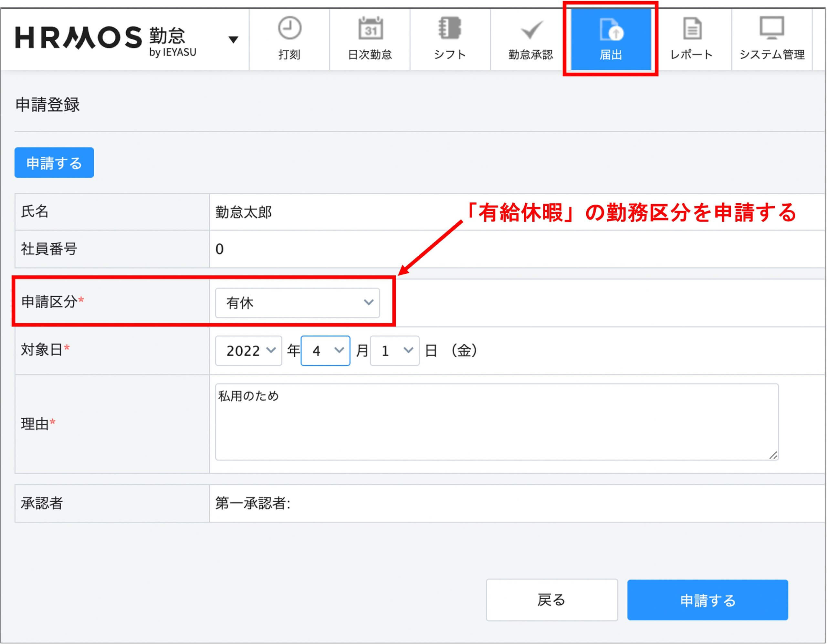Expand the dropdown arrow beside HRMOS logo
Screen dimensions: 827x644
(x=233, y=39)
